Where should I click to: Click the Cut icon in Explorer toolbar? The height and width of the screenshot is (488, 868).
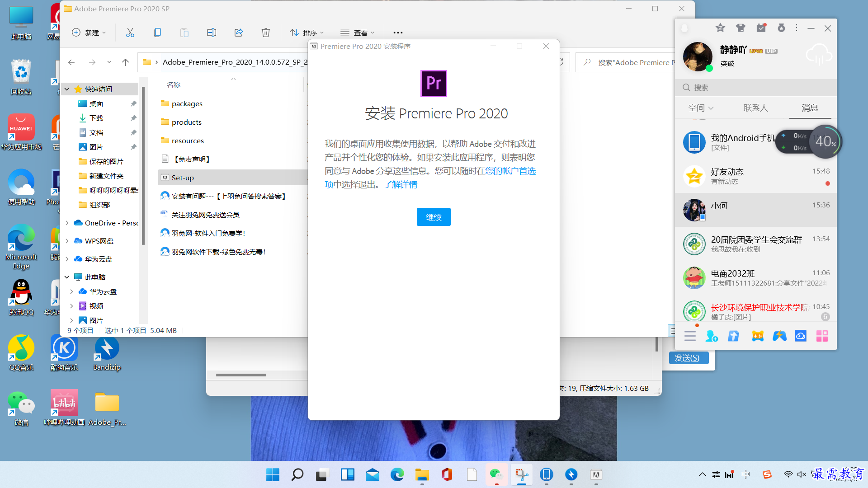click(130, 33)
